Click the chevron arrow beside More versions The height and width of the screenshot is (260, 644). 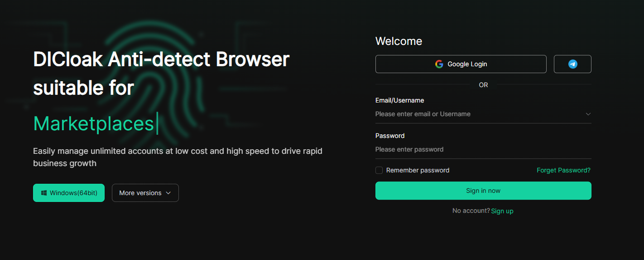click(168, 193)
